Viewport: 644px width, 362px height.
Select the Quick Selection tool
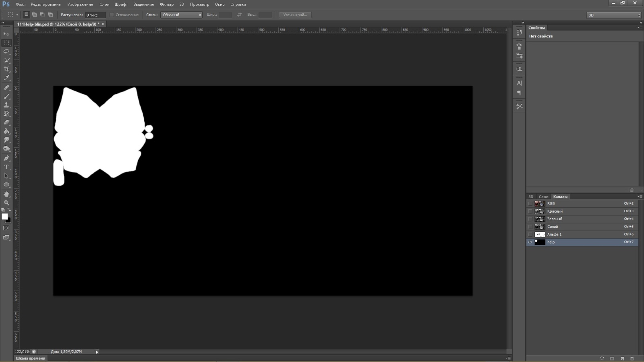(x=6, y=60)
